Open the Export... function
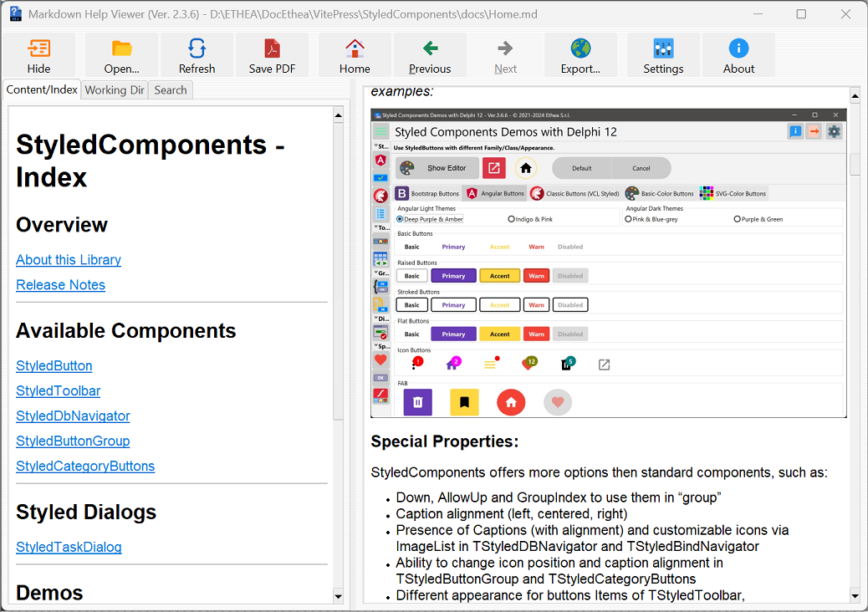 click(x=580, y=55)
